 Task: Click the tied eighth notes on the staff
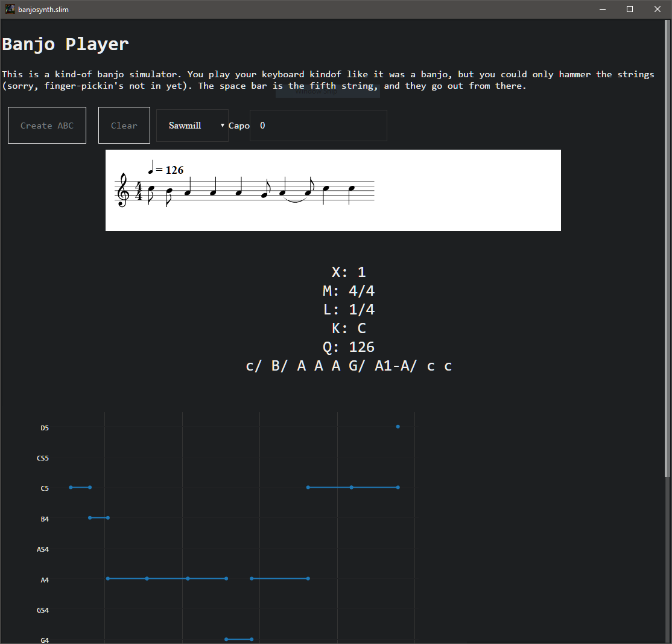[x=295, y=192]
